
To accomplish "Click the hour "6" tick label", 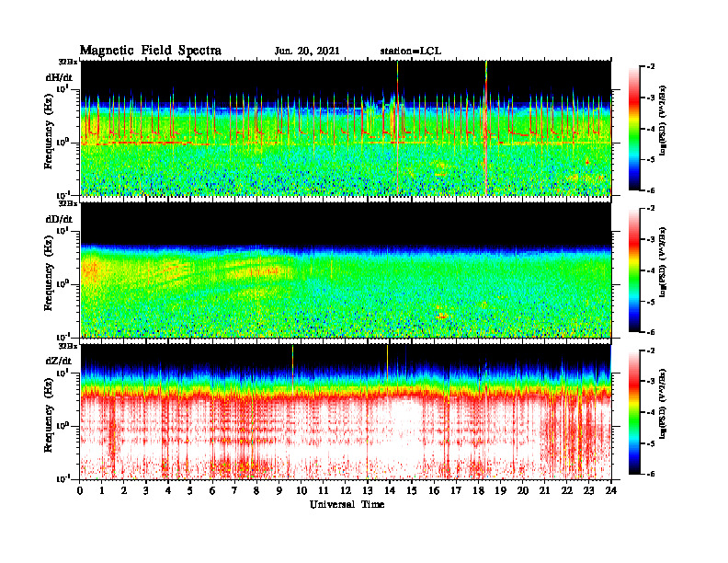I will 212,491.
